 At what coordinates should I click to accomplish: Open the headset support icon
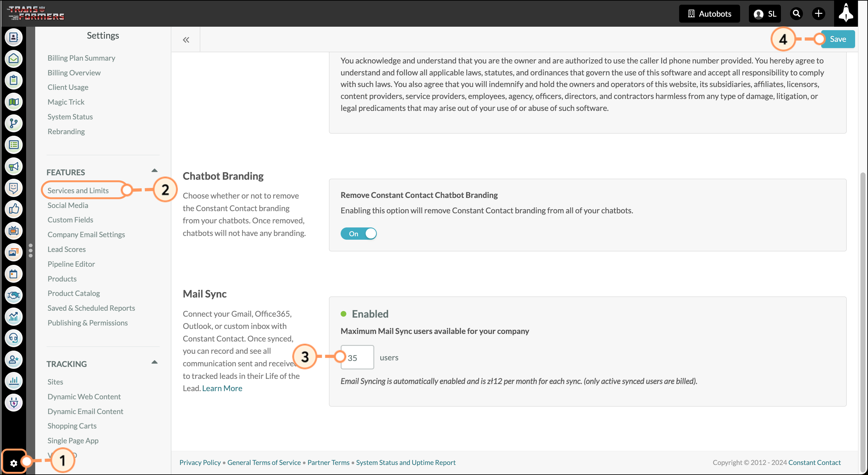point(14,338)
